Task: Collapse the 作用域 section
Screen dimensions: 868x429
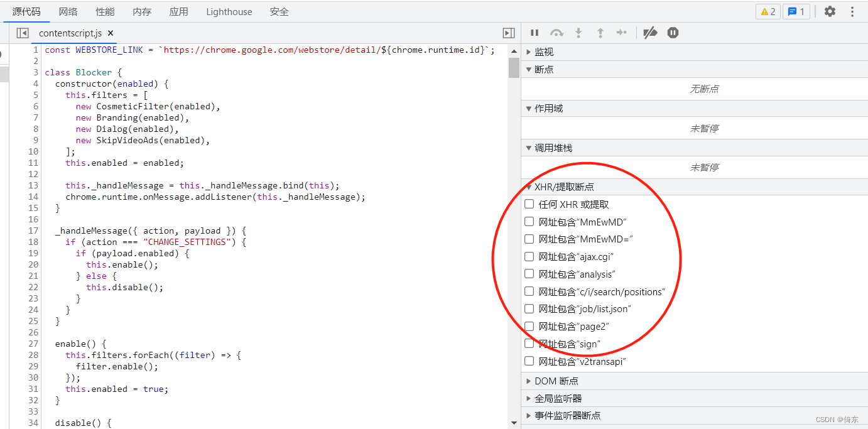Action: tap(694, 109)
